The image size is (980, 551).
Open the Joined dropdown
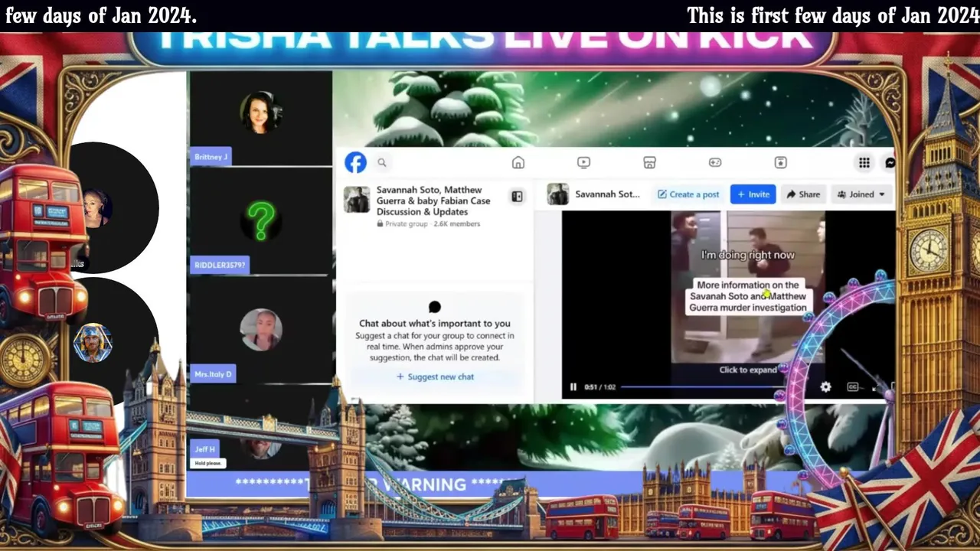861,194
